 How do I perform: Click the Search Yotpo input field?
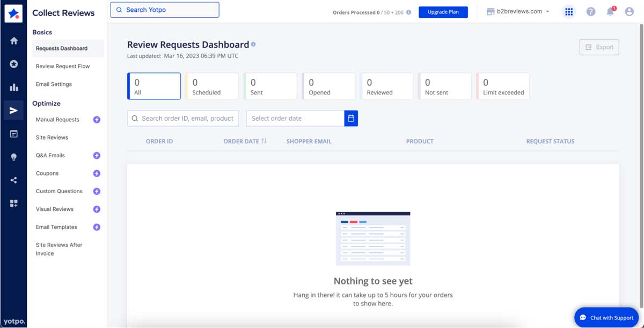[164, 9]
